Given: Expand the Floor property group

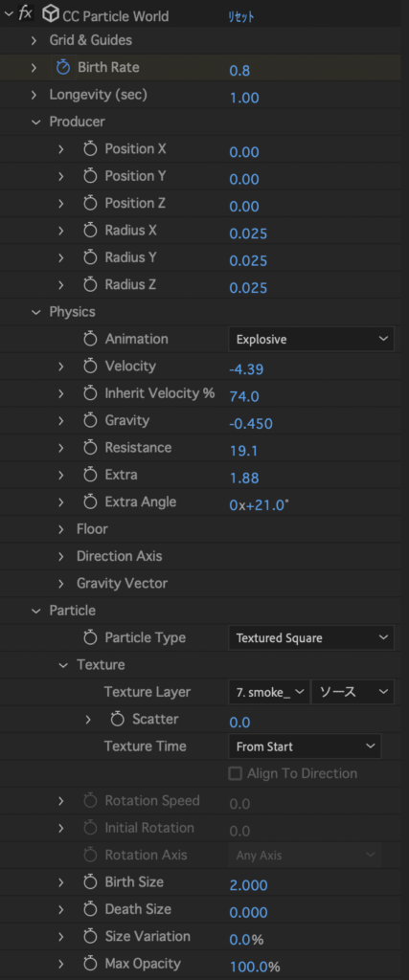Looking at the screenshot, I should click(x=61, y=529).
